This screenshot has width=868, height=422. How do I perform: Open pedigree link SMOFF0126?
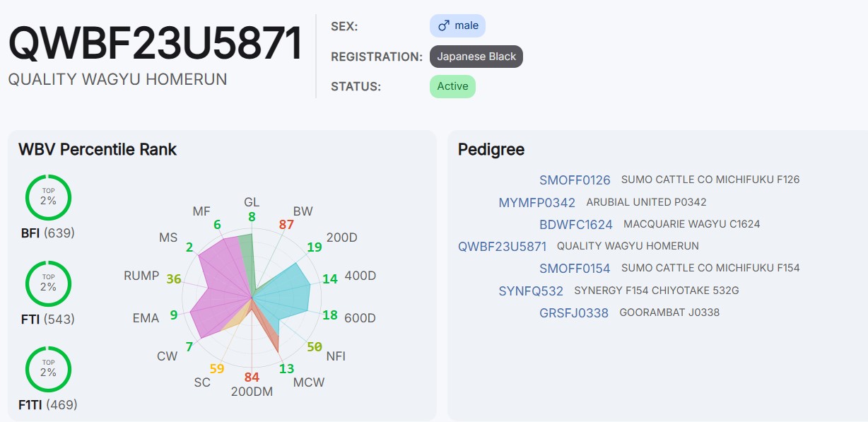(x=575, y=180)
